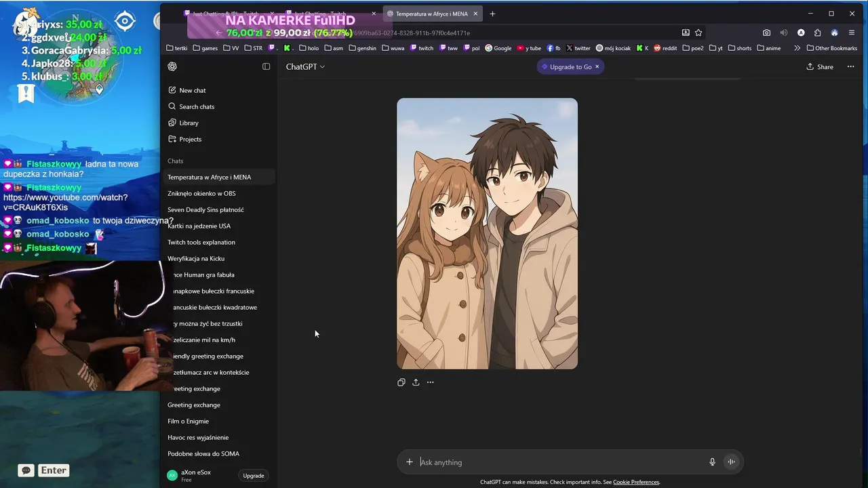Click the sidebar Upgrade button

(254, 476)
